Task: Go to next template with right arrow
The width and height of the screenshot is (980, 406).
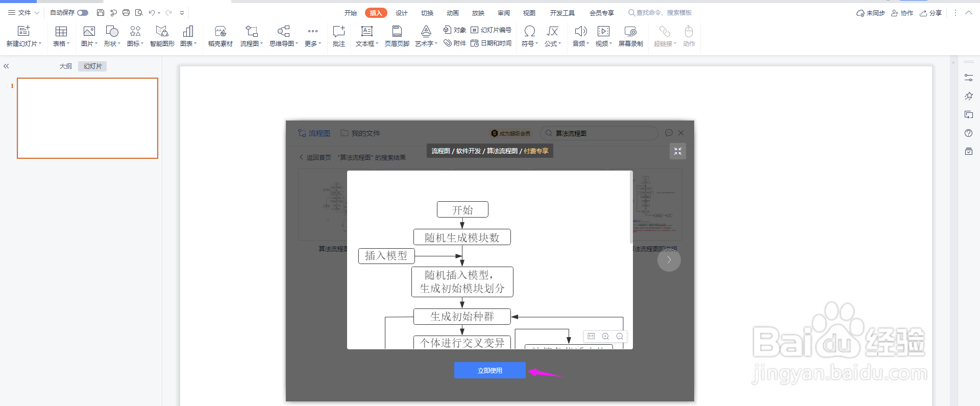Action: coord(669,260)
